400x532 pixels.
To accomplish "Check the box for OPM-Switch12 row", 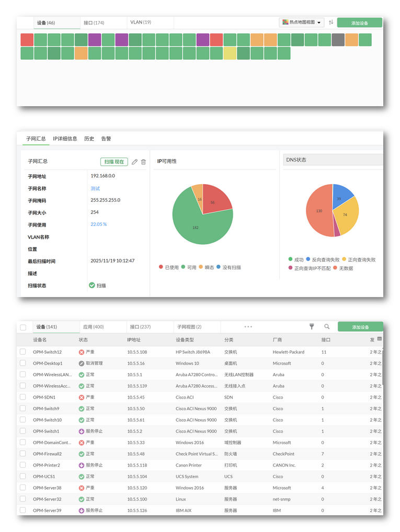I will 22,352.
